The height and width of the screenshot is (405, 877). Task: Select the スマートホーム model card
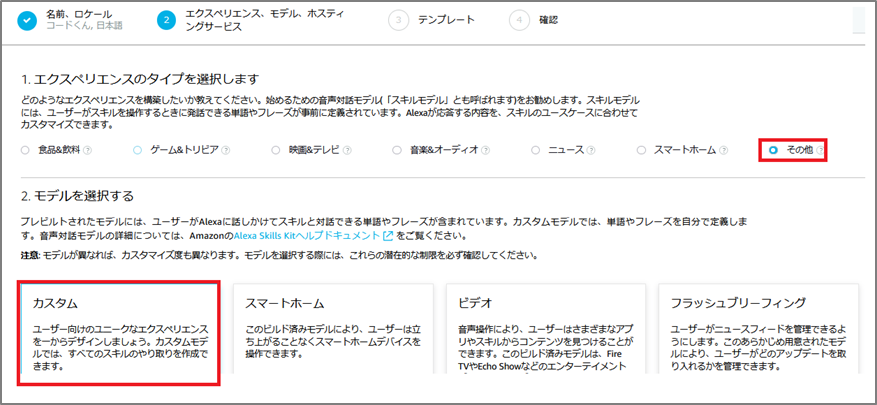(333, 329)
